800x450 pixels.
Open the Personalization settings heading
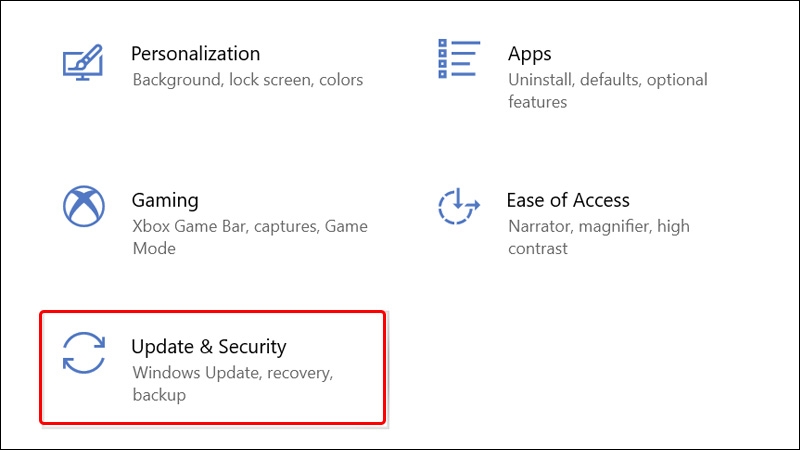point(195,54)
